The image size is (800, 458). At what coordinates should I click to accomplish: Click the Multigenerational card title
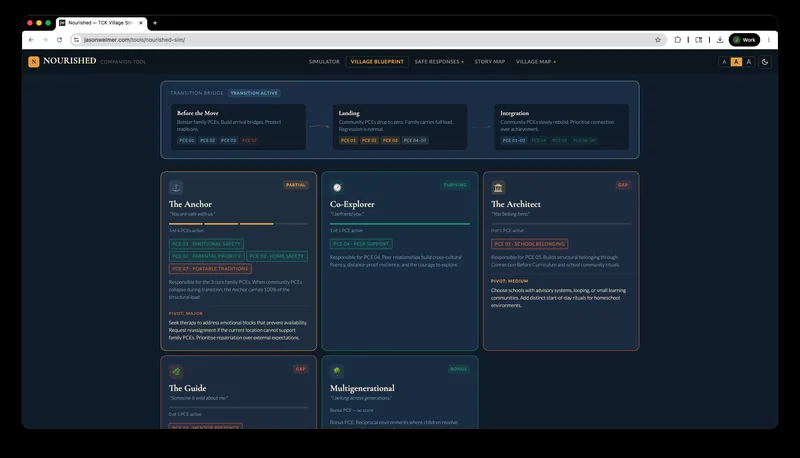(362, 388)
